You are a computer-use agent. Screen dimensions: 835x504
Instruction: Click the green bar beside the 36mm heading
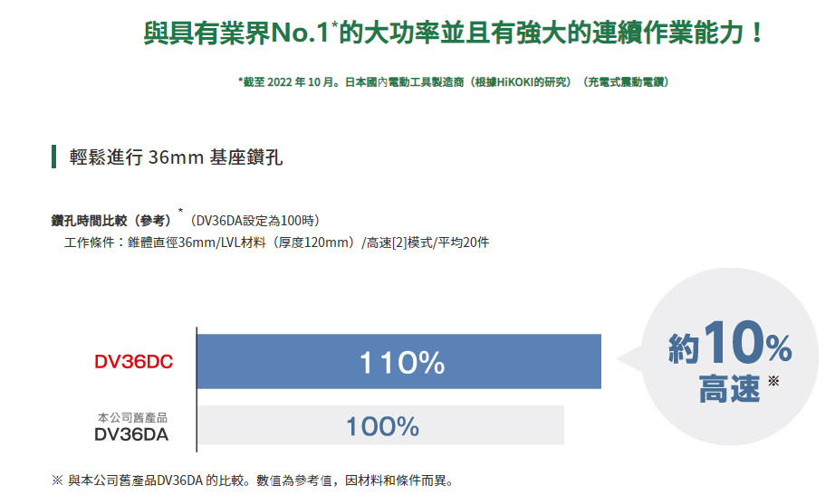coord(53,157)
